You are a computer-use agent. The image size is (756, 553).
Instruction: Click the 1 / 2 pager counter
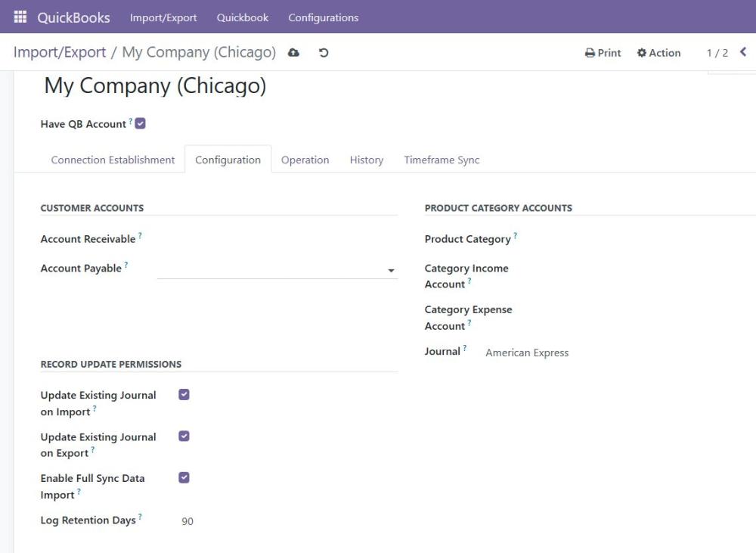coord(717,53)
